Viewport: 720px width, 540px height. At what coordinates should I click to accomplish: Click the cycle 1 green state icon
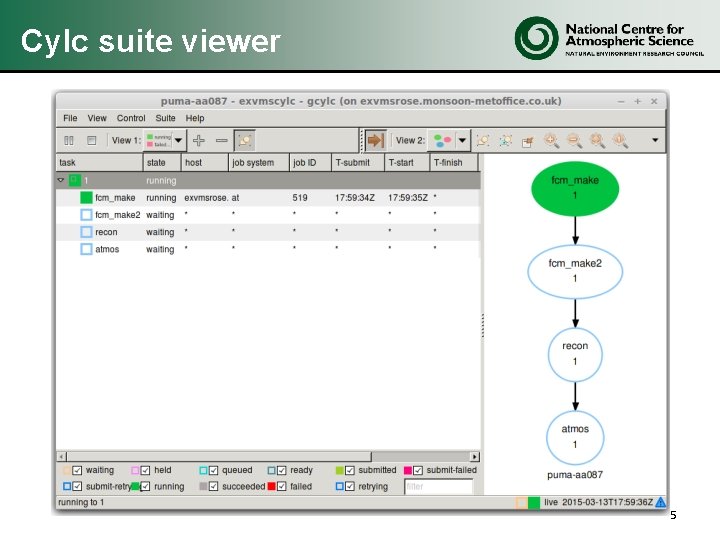[74, 180]
